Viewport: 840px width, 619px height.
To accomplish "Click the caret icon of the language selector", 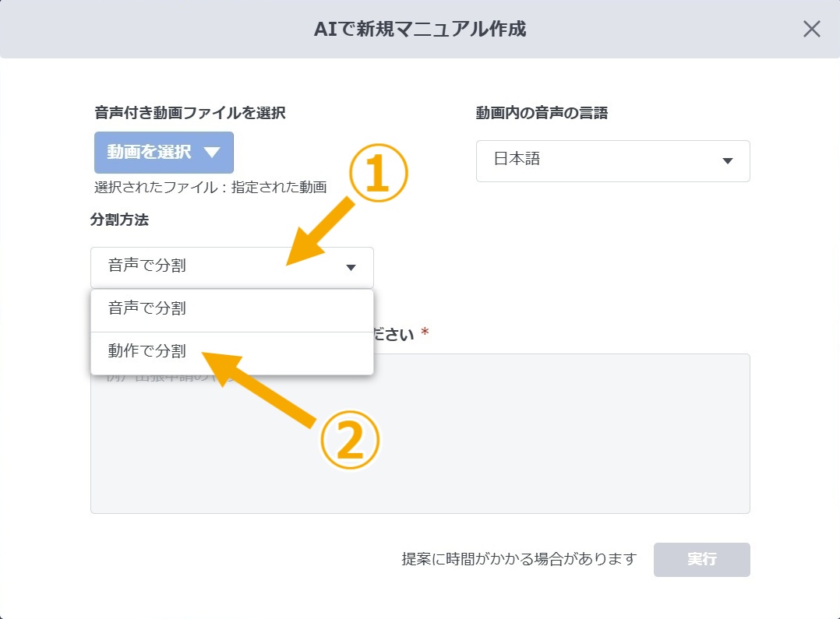I will tap(728, 161).
